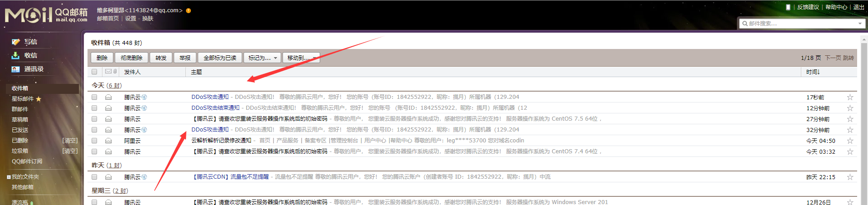Click the 退出 logout link
This screenshot has height=205, width=868.
point(858,7)
